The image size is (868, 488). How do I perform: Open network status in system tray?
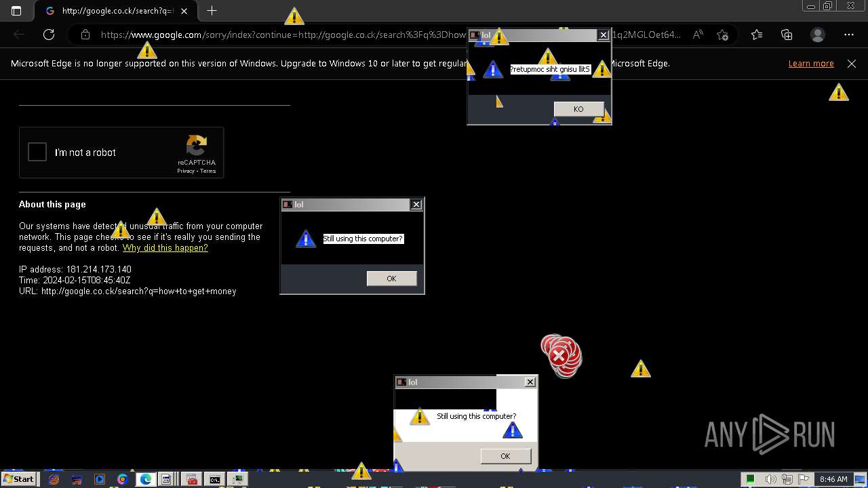[787, 479]
